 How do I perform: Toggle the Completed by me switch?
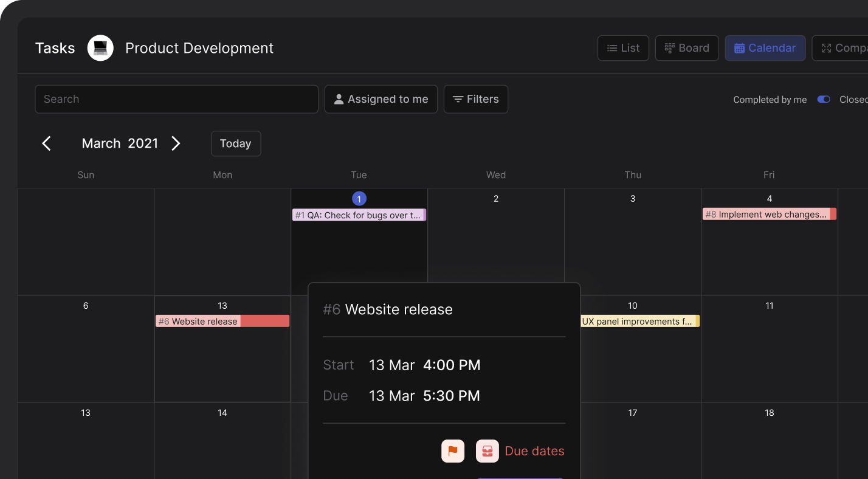824,98
